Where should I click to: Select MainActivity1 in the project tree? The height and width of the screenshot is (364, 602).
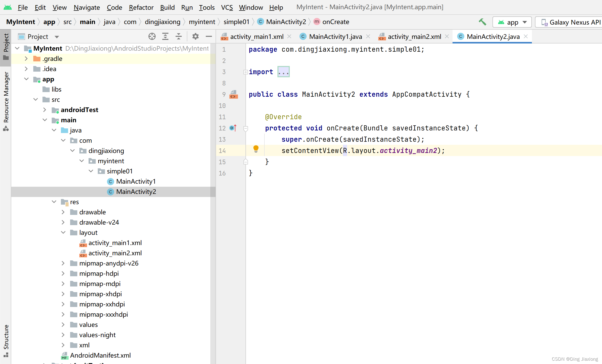136,181
